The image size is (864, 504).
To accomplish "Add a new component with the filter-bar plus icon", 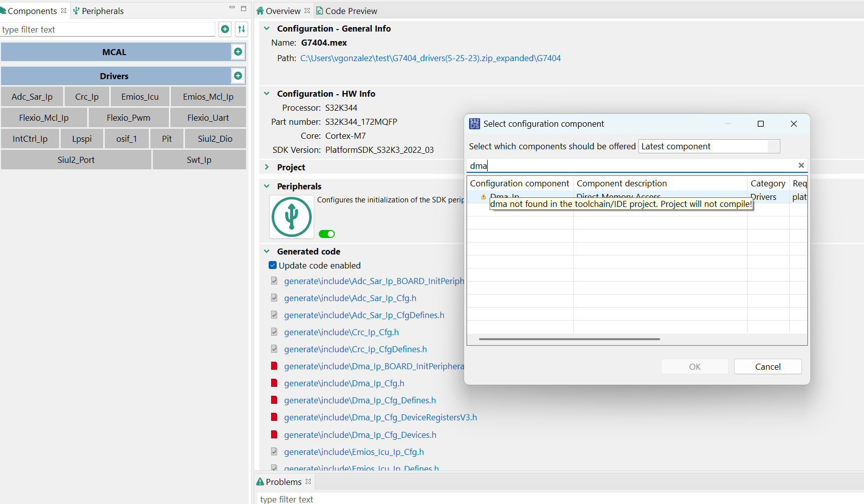I will click(225, 29).
